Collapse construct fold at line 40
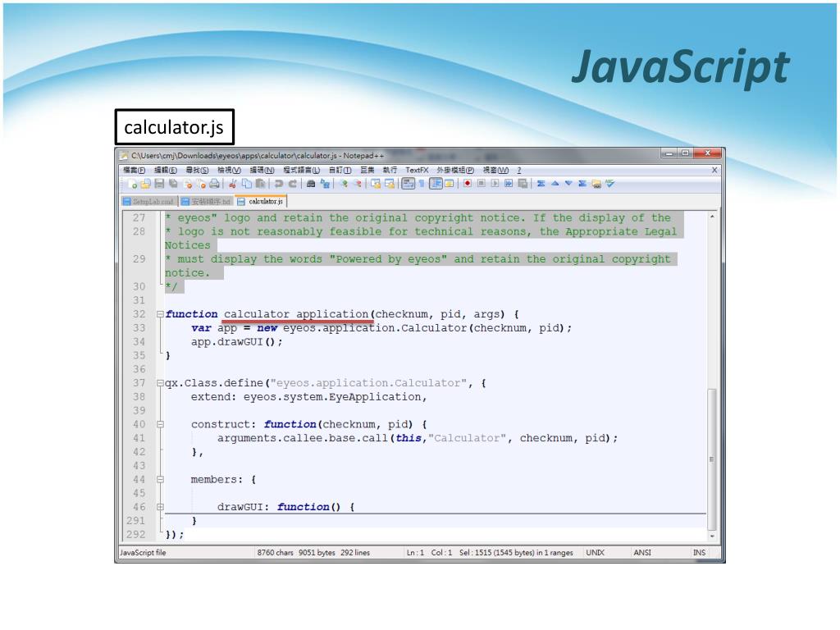 click(x=160, y=424)
